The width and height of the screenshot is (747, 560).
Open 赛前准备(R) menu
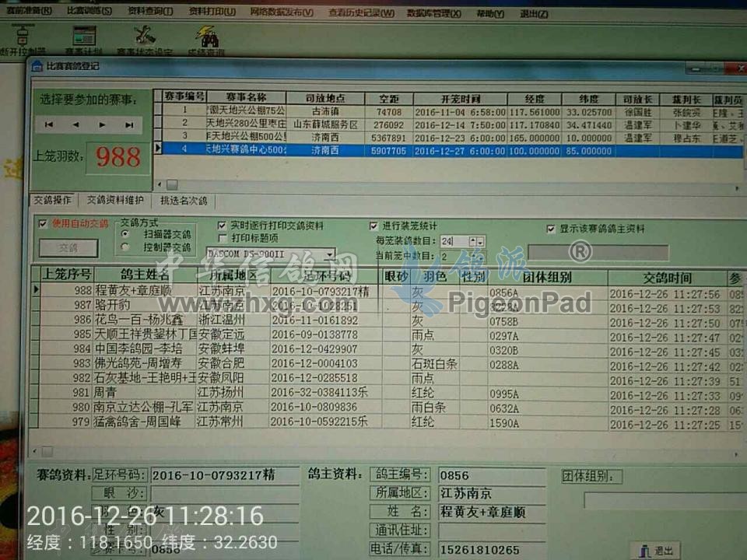pos(30,10)
